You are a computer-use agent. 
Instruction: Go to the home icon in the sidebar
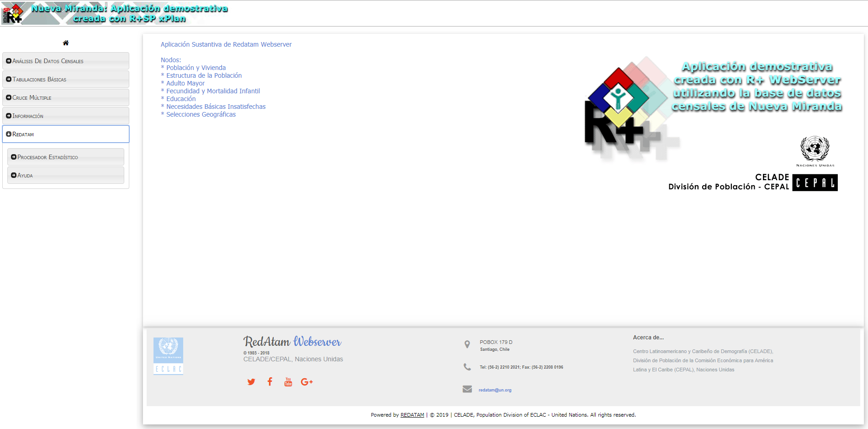pos(66,43)
